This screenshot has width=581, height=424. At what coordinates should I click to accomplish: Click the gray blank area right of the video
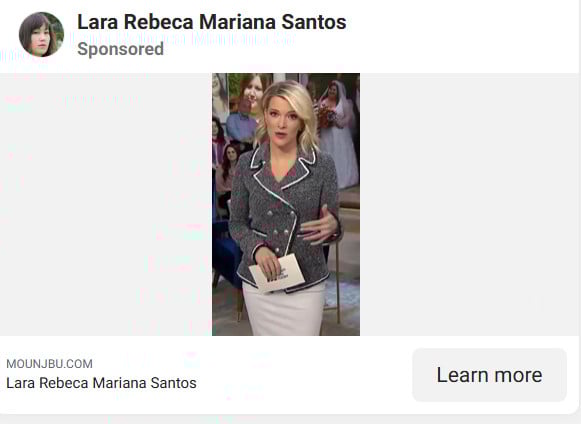pyautogui.click(x=469, y=204)
